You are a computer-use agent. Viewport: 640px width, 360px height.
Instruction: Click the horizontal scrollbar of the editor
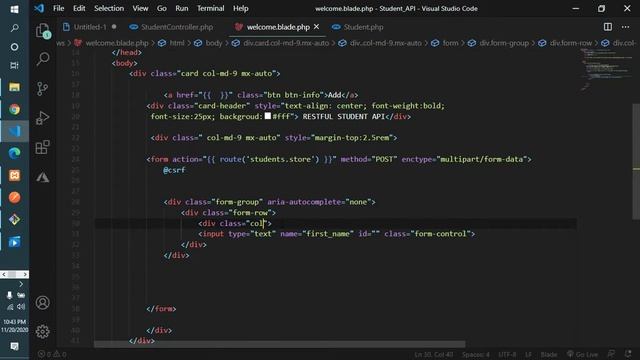click(280, 344)
